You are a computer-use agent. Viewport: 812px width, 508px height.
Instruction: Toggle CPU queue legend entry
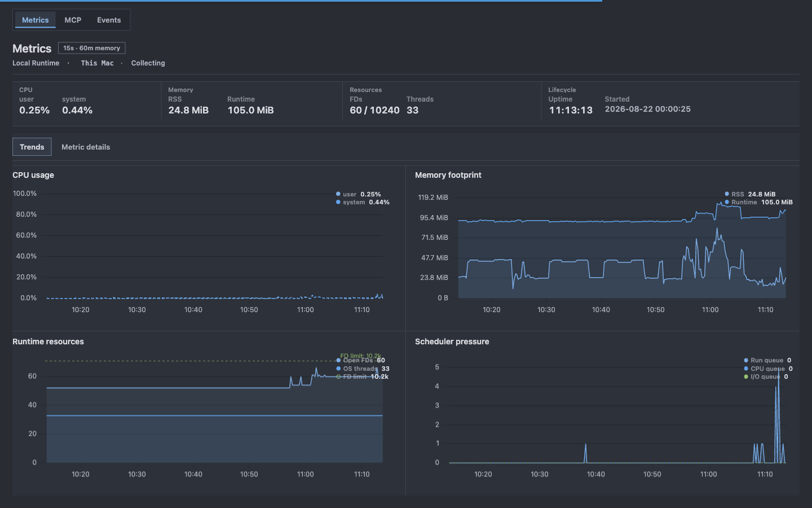(x=768, y=369)
